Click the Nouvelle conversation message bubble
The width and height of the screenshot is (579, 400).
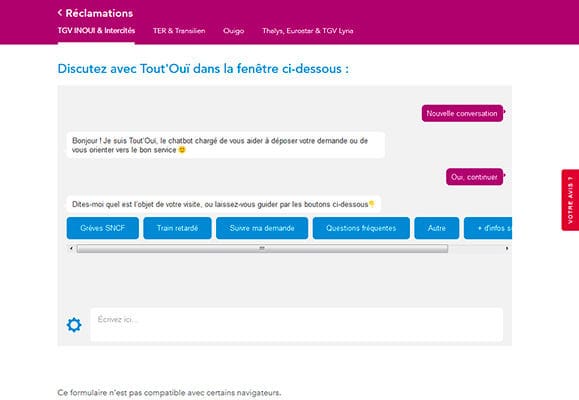pyautogui.click(x=462, y=113)
